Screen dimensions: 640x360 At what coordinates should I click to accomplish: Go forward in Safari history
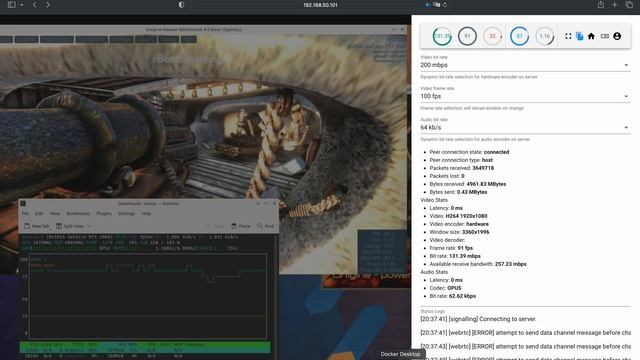tap(48, 5)
